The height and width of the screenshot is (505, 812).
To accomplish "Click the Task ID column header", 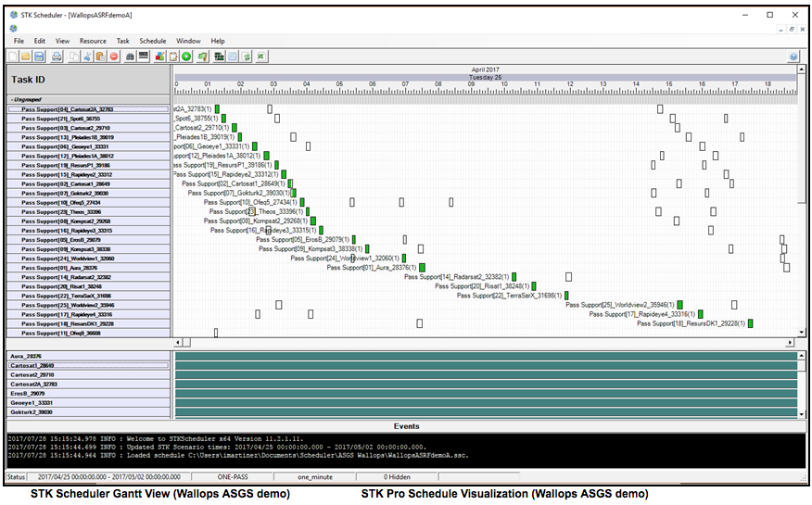I will coord(89,80).
